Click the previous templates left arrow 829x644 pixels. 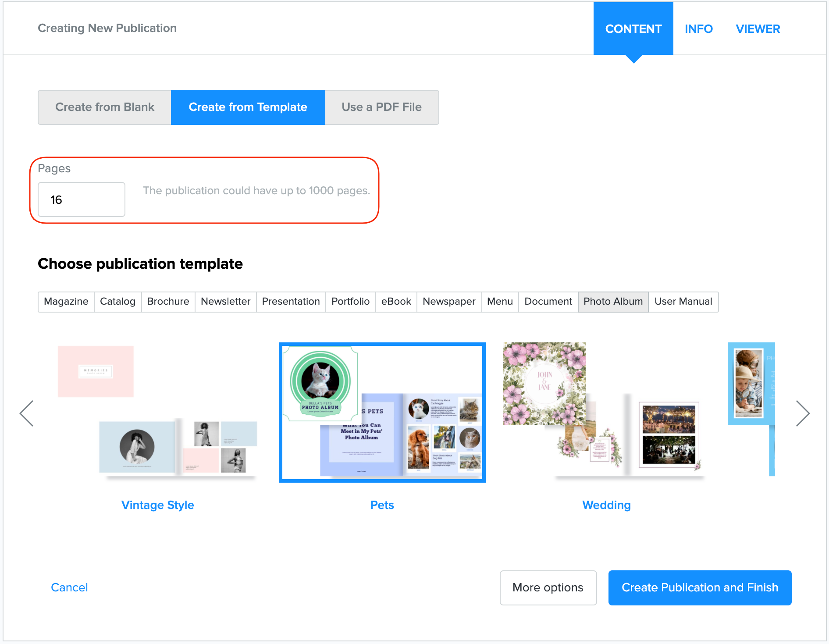27,413
